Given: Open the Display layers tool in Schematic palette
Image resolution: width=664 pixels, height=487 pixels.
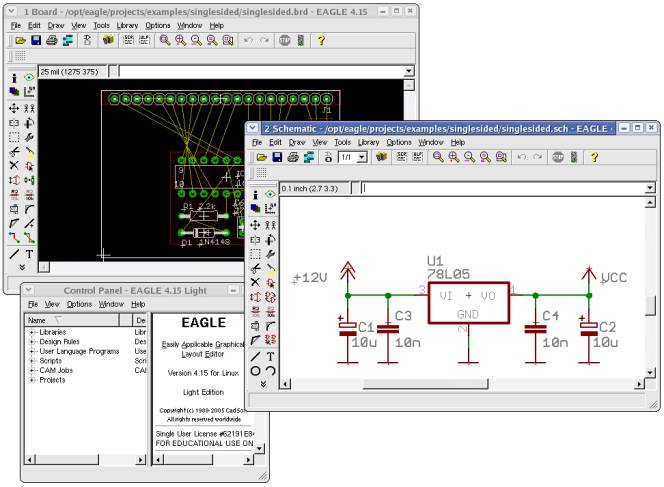Looking at the screenshot, I should [255, 208].
